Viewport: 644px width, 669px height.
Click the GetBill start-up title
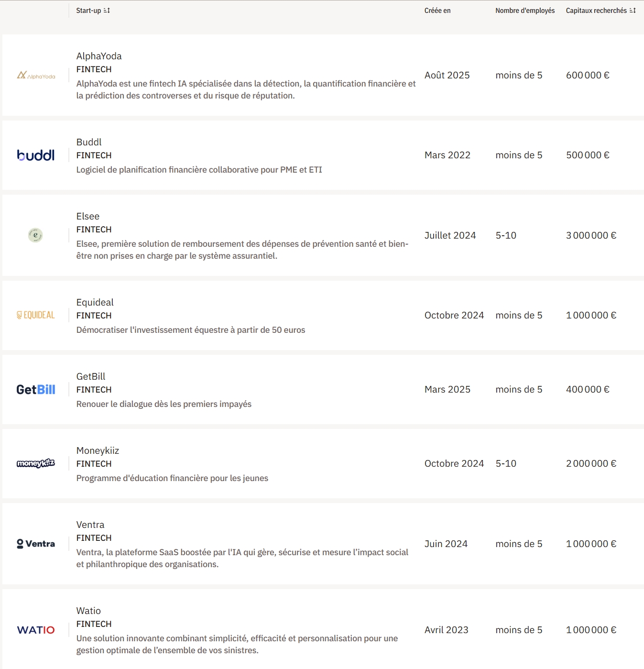91,376
